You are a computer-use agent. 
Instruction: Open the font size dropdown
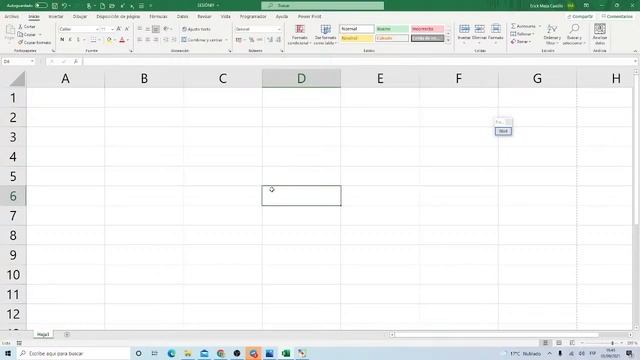click(x=112, y=29)
